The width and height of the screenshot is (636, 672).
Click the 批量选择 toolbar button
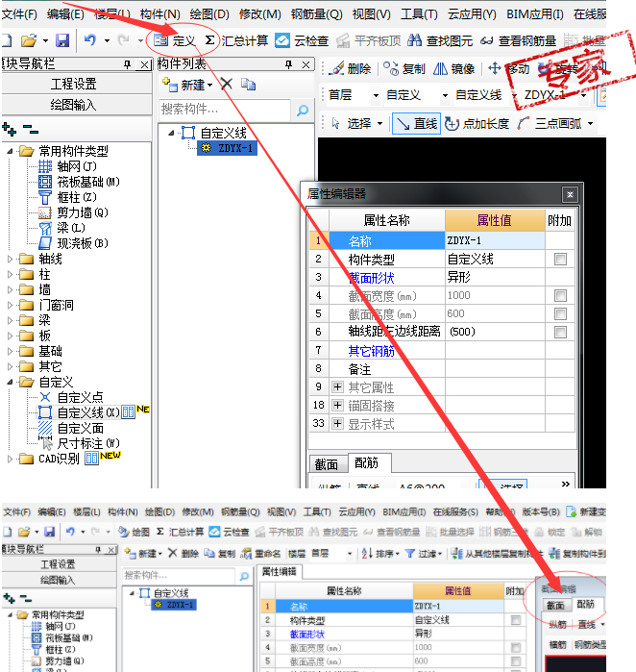pyautogui.click(x=451, y=532)
